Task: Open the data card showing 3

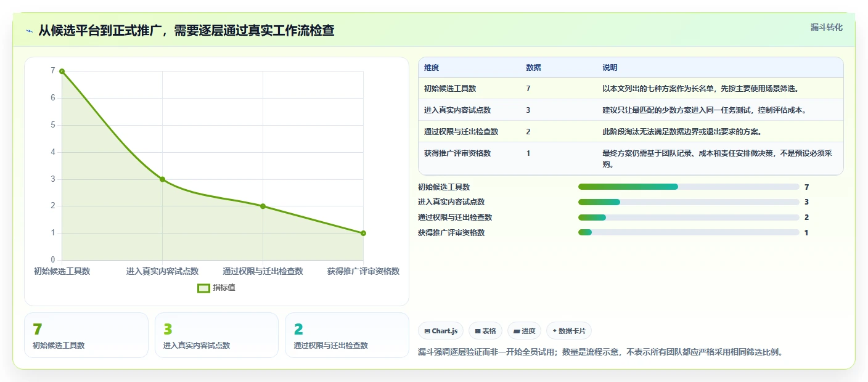Action: pos(216,335)
